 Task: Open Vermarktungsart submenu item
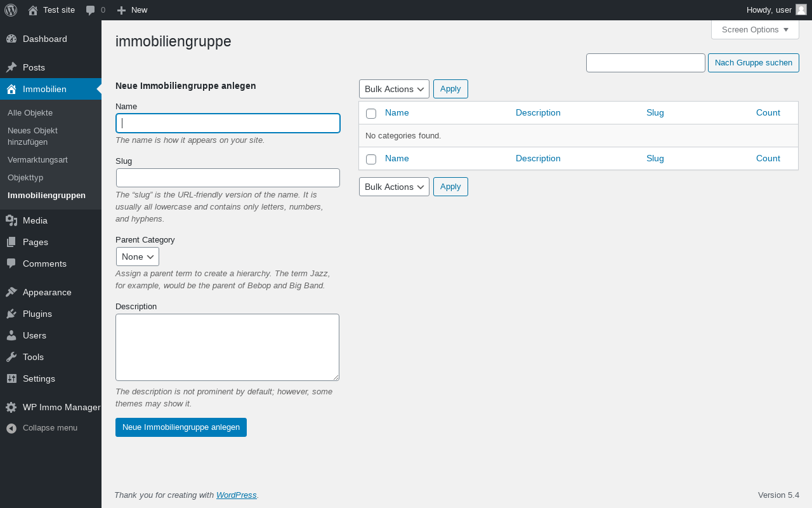(x=37, y=159)
